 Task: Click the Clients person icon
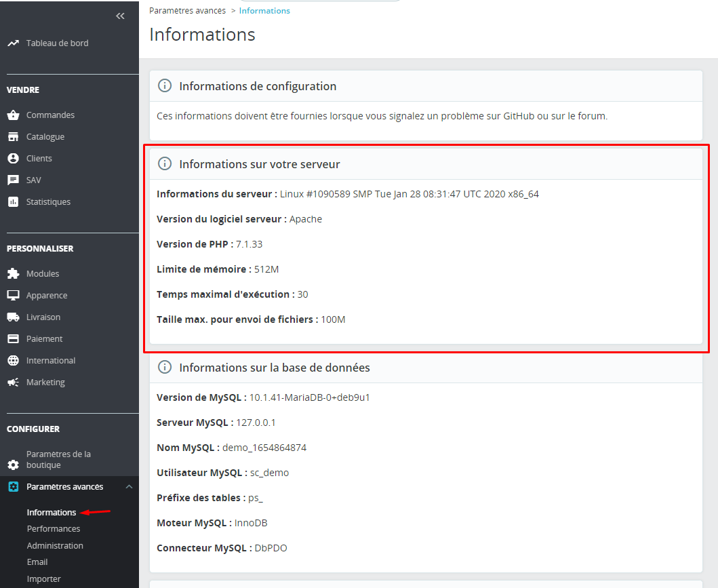point(13,159)
